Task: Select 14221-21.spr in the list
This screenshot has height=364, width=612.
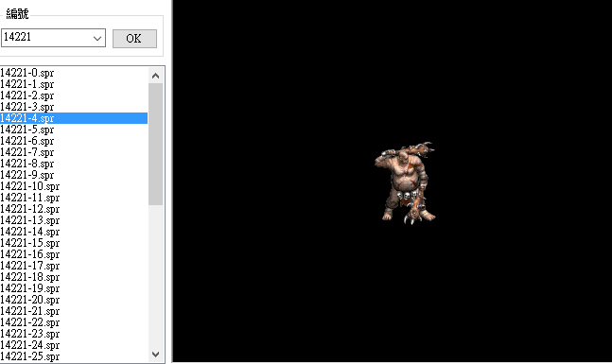Action: click(74, 311)
